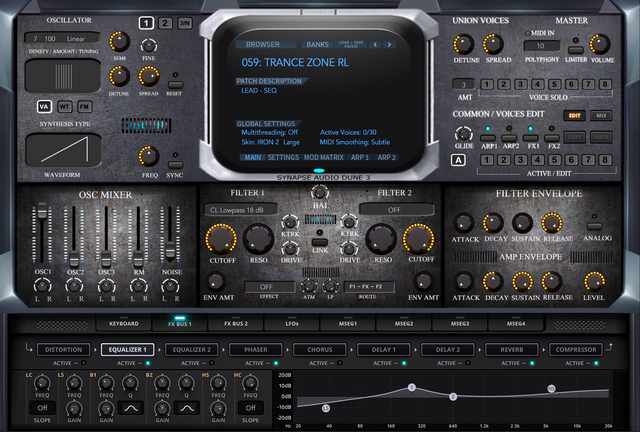Toggle CHORUS active indicator
The image size is (640, 432).
pos(340,363)
